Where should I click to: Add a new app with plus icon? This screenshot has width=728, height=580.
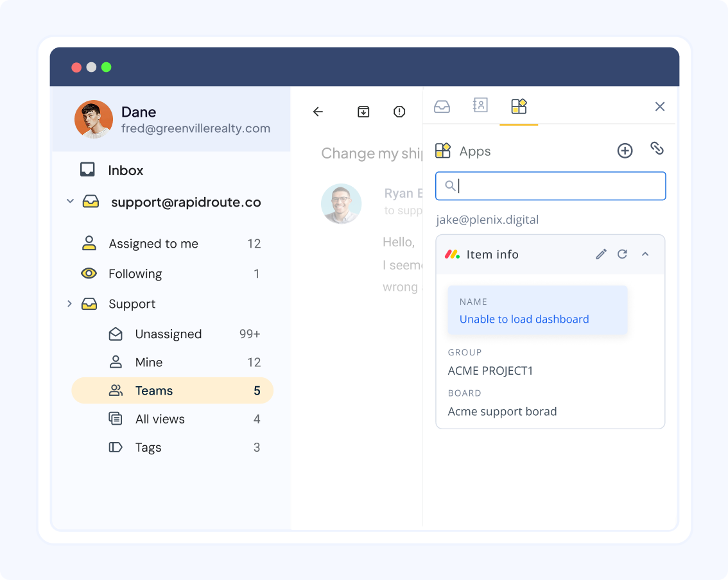coord(625,151)
